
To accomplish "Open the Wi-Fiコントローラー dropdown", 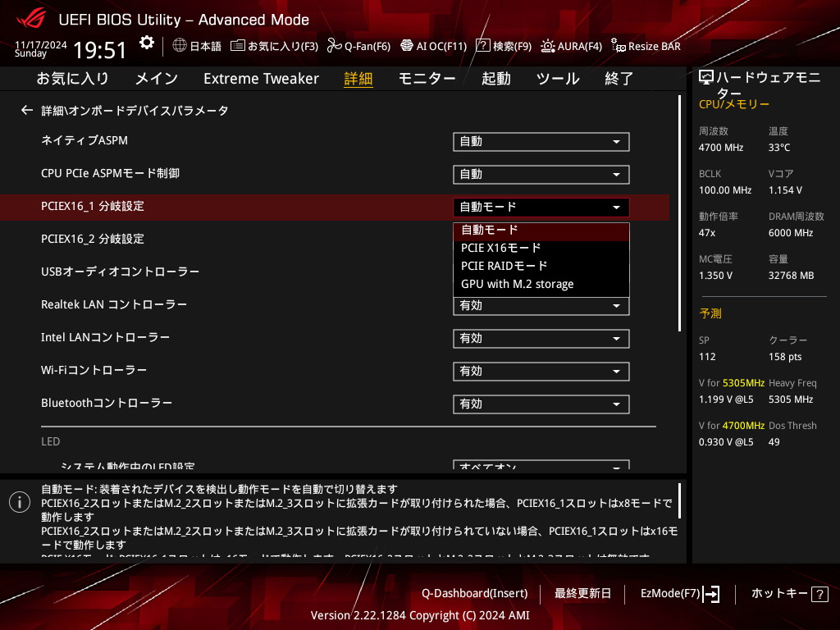I will (x=541, y=372).
